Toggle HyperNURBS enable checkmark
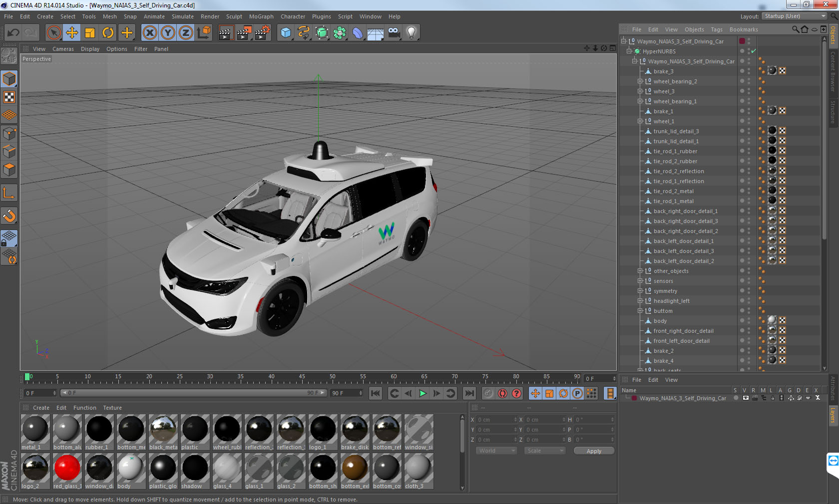This screenshot has height=504, width=839. (754, 51)
